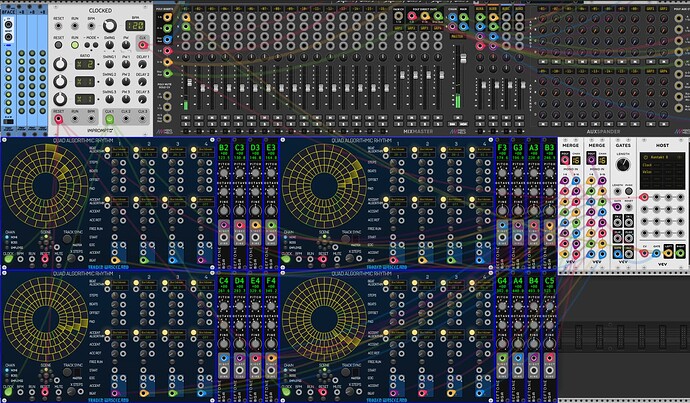Click RESET input jack on Quad Rhythm beside B2
The image size is (690, 403).
[44, 259]
